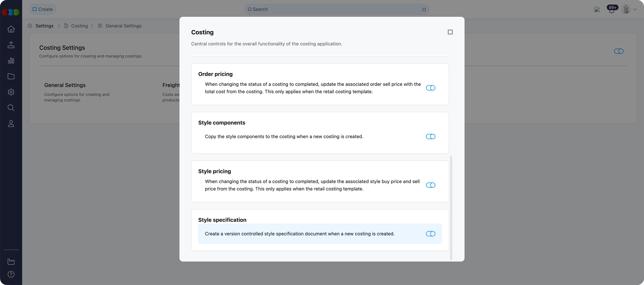Go to Settings breadcrumb

44,26
